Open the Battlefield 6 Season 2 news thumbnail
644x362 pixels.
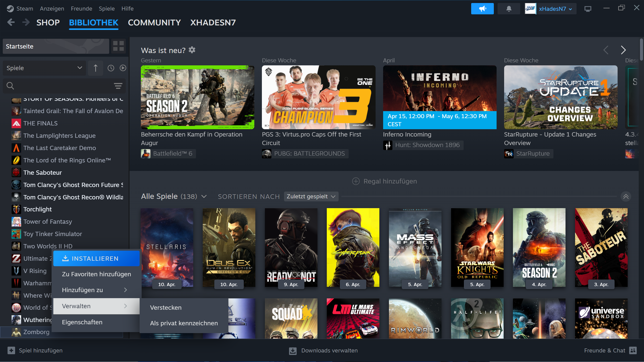(x=197, y=97)
